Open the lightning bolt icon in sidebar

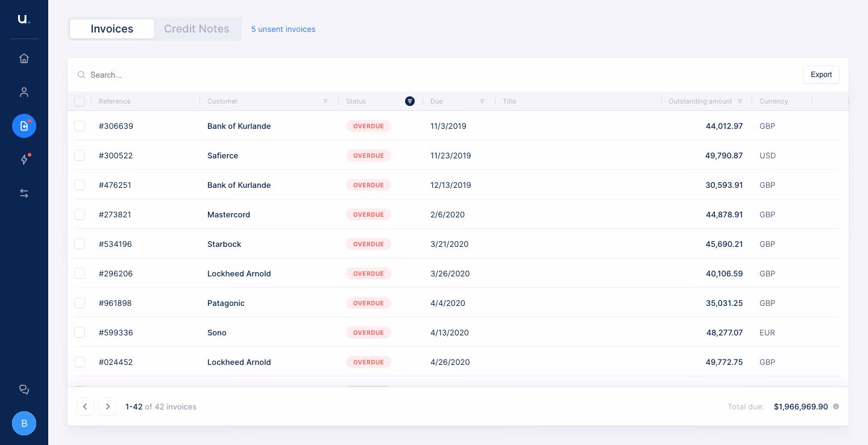[24, 160]
